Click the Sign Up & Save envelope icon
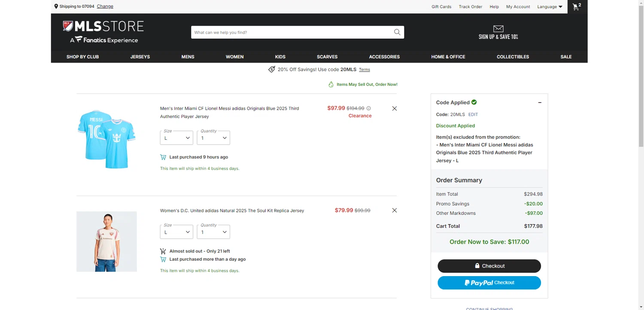 point(498,29)
